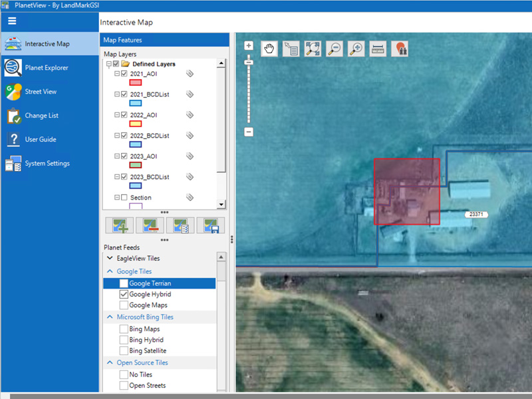Go to System Settings in sidebar
The height and width of the screenshot is (399, 532).
[47, 164]
